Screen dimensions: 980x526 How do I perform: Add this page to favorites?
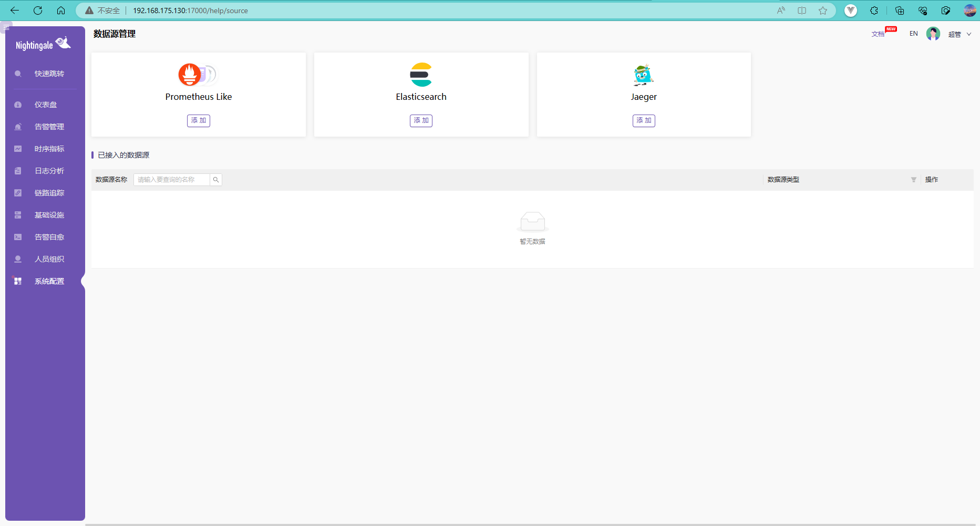click(823, 11)
